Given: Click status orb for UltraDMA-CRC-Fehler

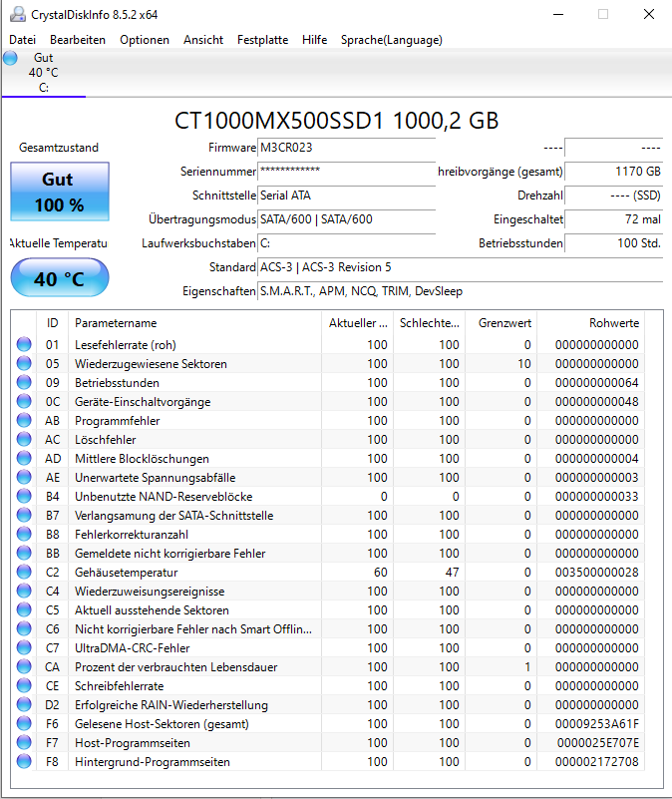Looking at the screenshot, I should pyautogui.click(x=24, y=647).
